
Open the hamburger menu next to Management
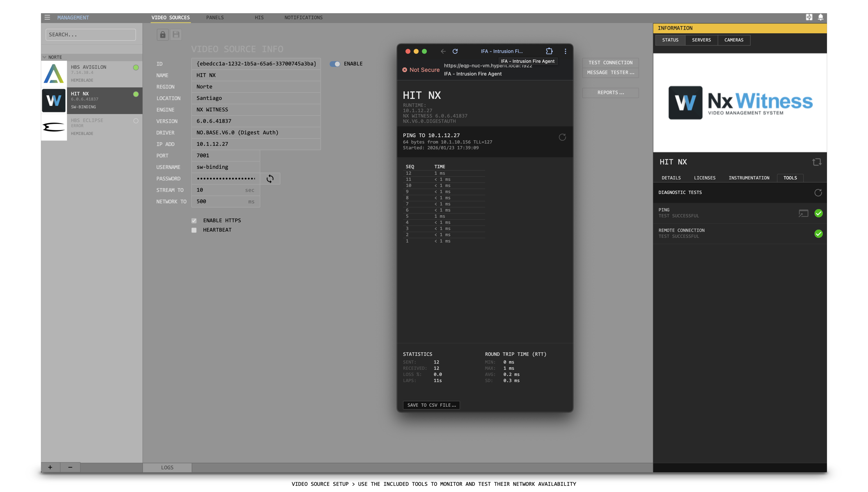(x=47, y=17)
